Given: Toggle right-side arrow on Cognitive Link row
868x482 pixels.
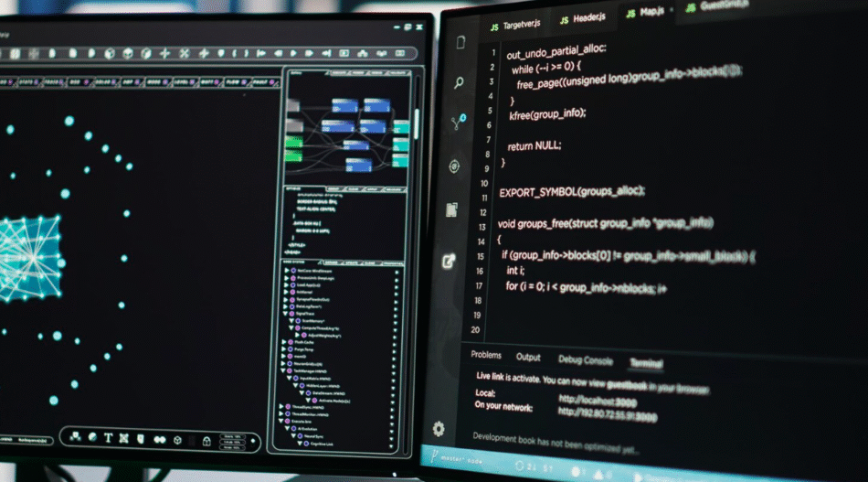Looking at the screenshot, I should tap(391, 445).
